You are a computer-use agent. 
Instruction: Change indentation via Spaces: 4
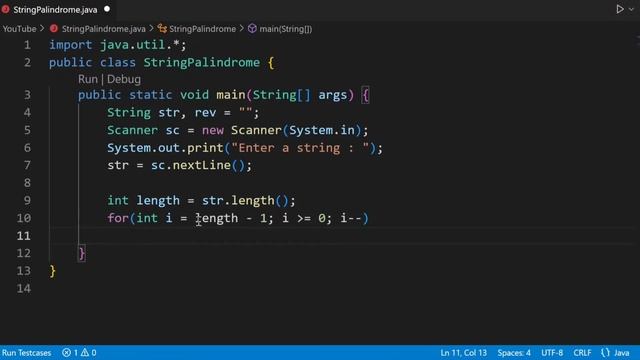[514, 353]
